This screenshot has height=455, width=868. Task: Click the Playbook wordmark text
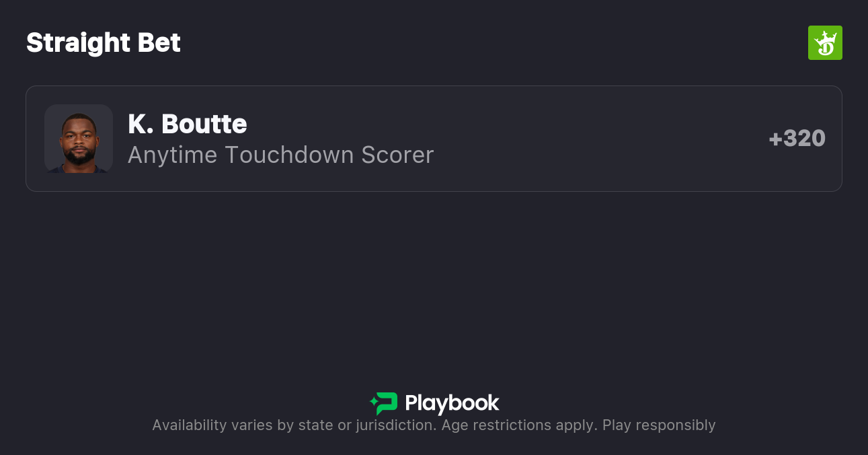tap(452, 403)
